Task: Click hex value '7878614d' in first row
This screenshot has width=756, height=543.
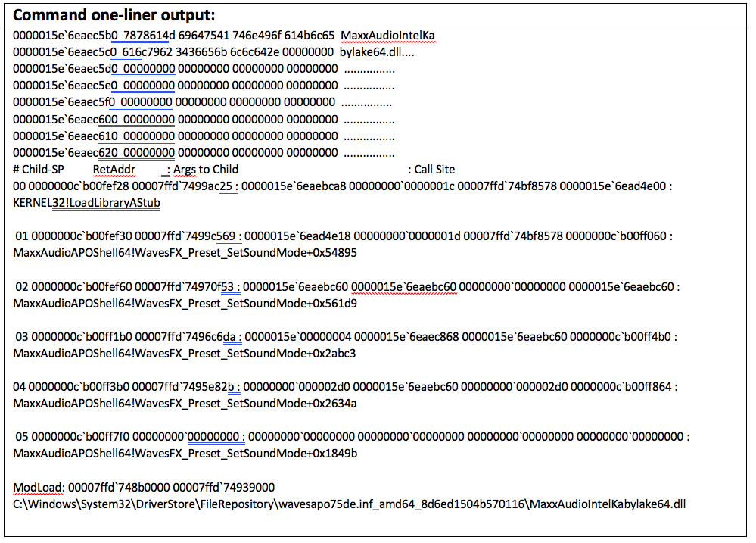Action: click(150, 36)
